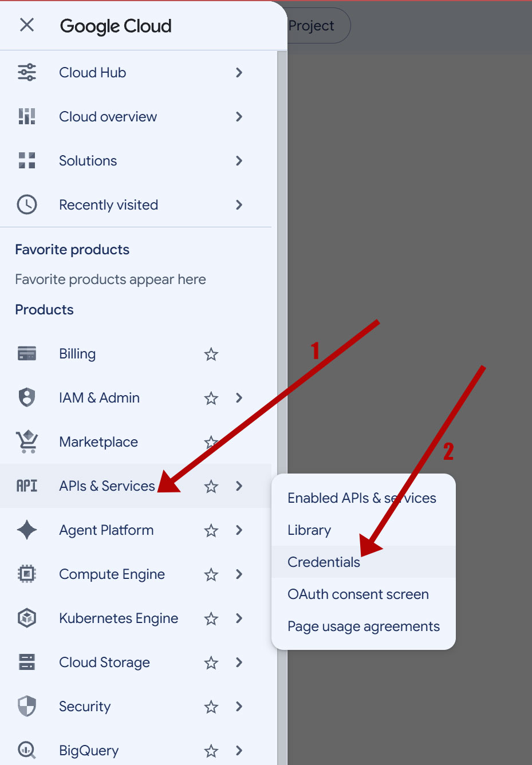Click the sidebar vertical scrollbar
The height and width of the screenshot is (765, 532).
(x=282, y=408)
